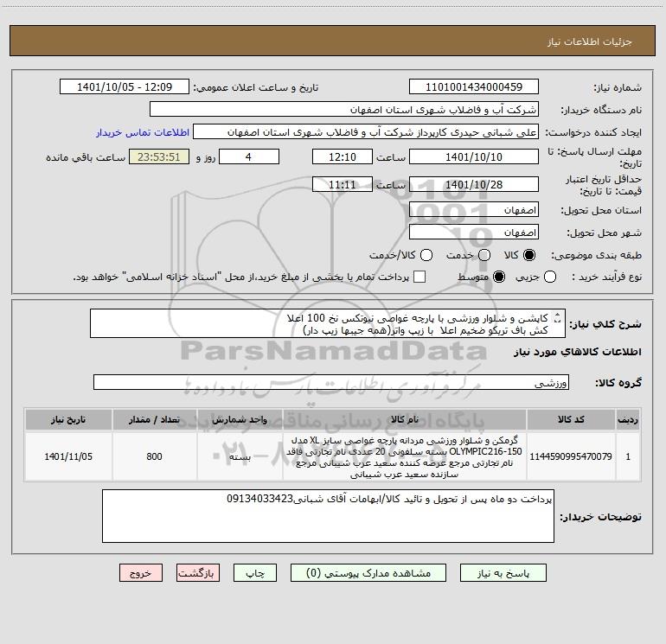666x644 pixels.
Task: Choose the متوسط purchase type radio
Action: [x=499, y=277]
